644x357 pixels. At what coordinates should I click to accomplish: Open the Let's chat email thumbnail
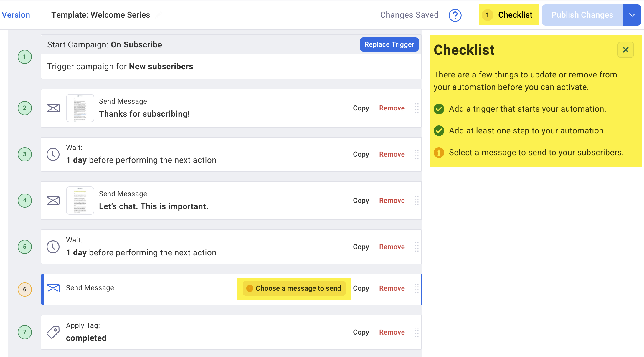click(80, 201)
